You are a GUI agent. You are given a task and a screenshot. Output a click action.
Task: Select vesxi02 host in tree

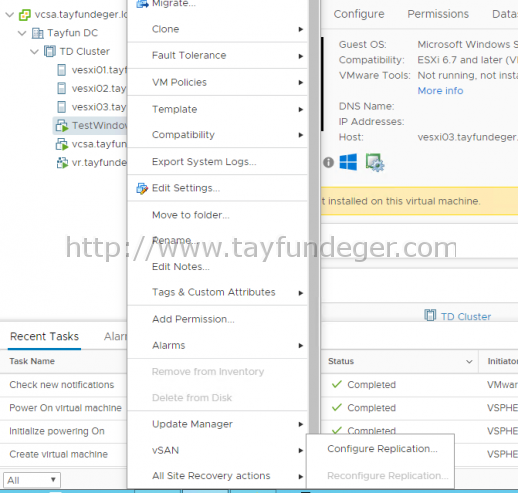click(x=99, y=88)
